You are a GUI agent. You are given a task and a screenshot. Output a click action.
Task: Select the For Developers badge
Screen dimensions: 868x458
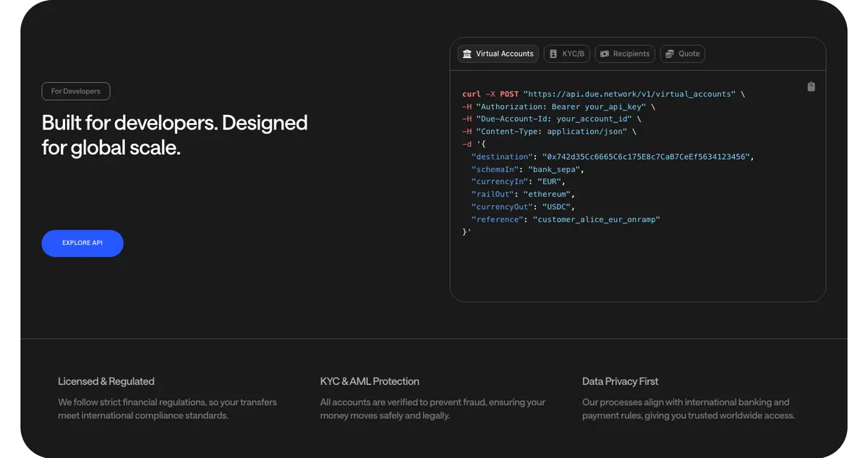76,91
